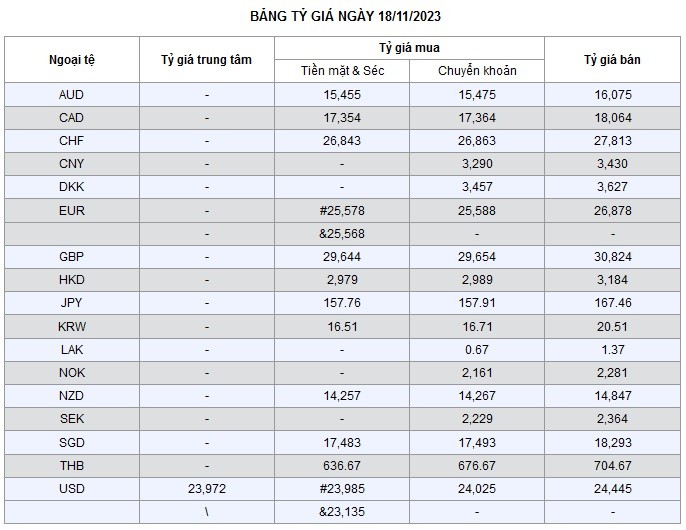The image size is (686, 530).
Task: Click the THB selling rate 704.67
Action: [x=612, y=465]
